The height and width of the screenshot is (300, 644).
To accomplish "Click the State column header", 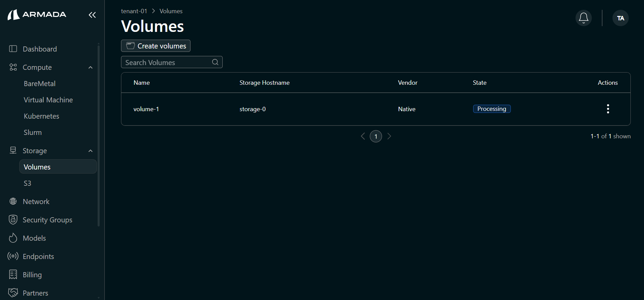I will point(480,82).
